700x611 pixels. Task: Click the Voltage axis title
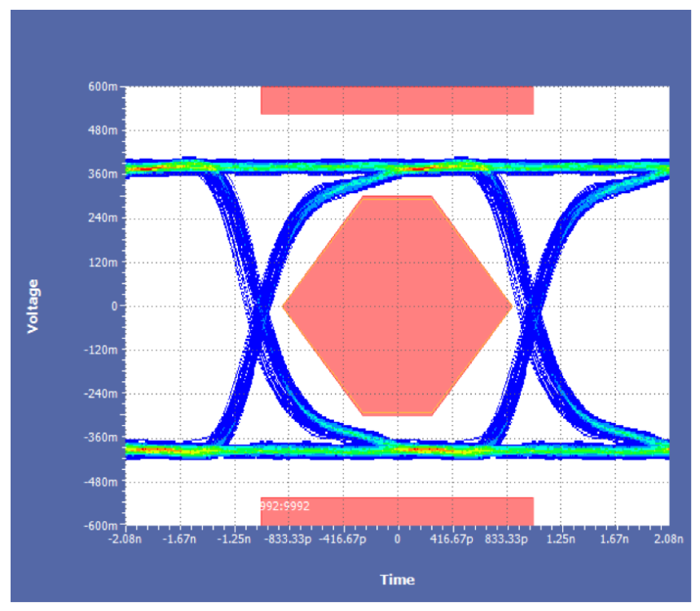pos(33,305)
